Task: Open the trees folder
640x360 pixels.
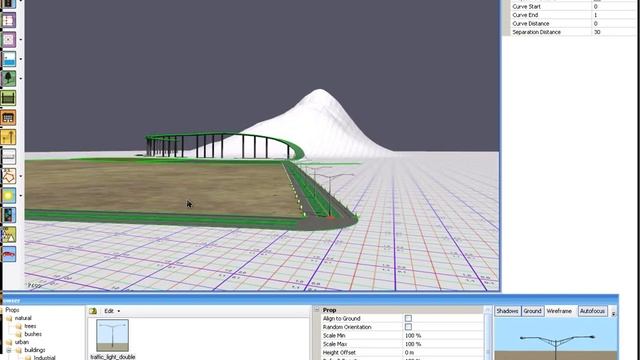Action: point(30,326)
